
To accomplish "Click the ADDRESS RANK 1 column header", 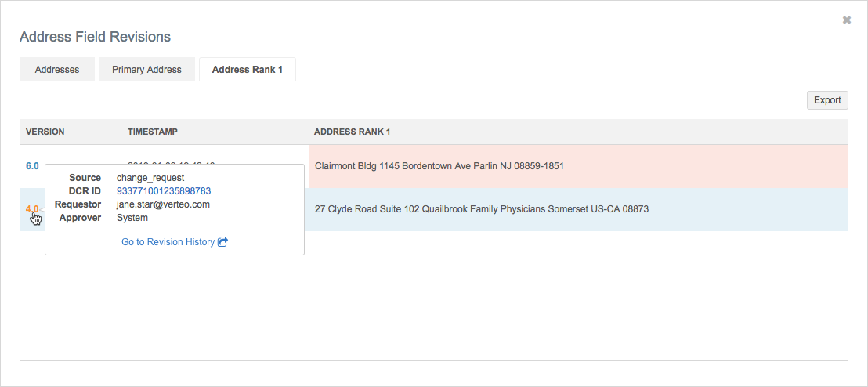I will tap(352, 132).
